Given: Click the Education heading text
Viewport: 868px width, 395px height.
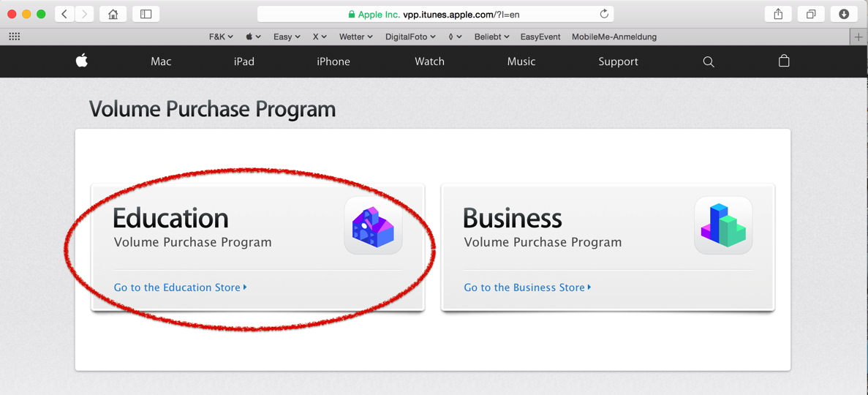Looking at the screenshot, I should point(170,218).
